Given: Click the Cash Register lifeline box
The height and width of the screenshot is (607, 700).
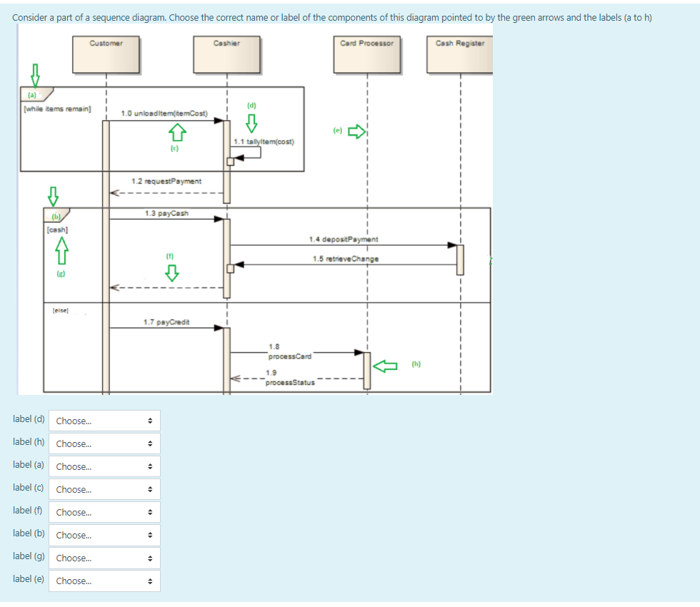Looking at the screenshot, I should point(461,53).
